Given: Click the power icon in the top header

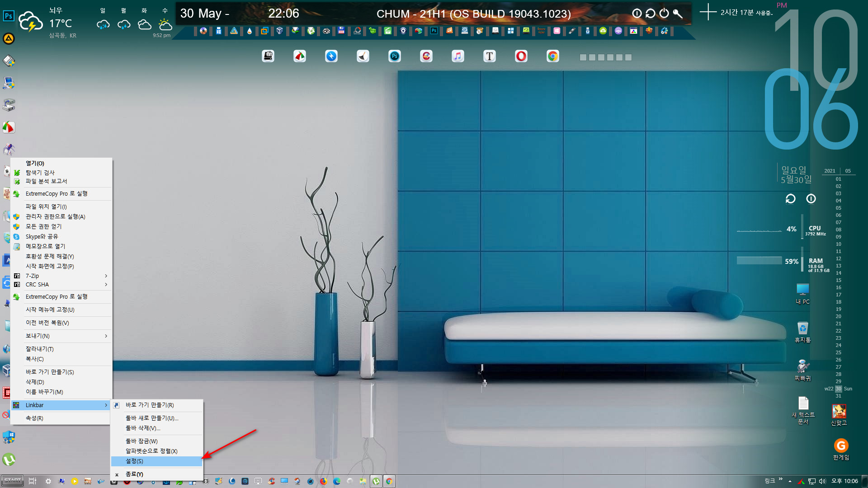Looking at the screenshot, I should coord(664,13).
